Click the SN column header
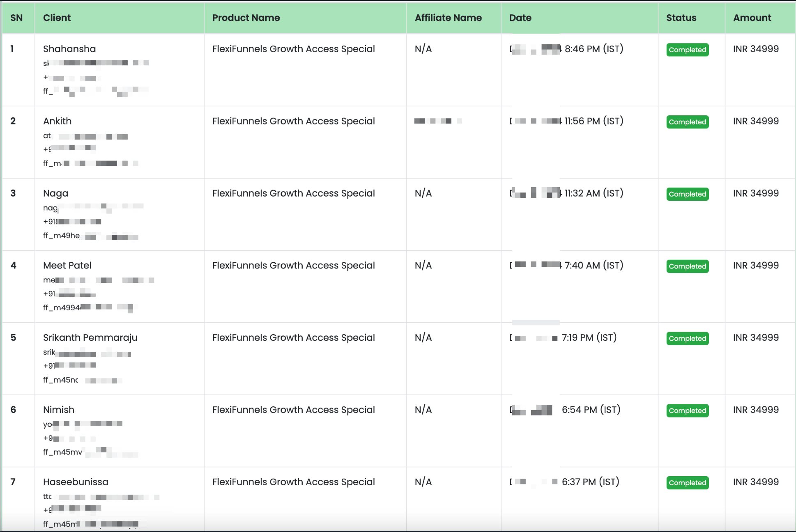796x532 pixels. (x=16, y=18)
